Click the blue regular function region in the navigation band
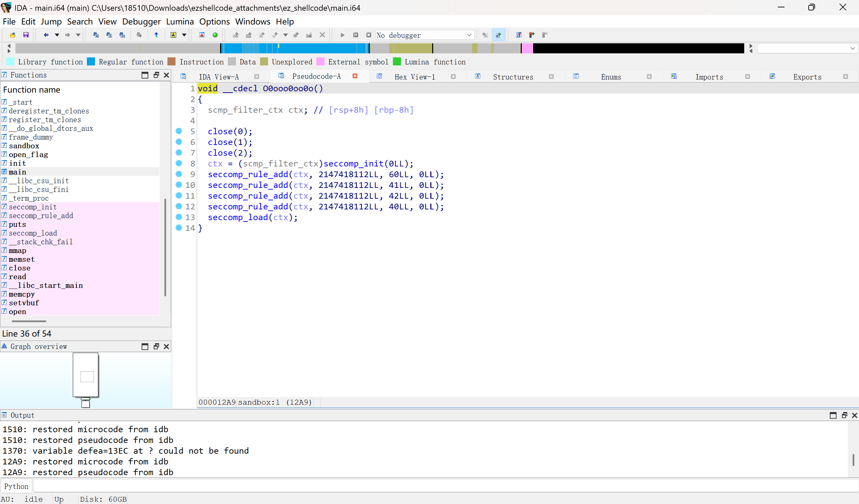Image resolution: width=859 pixels, height=504 pixels. point(317,48)
